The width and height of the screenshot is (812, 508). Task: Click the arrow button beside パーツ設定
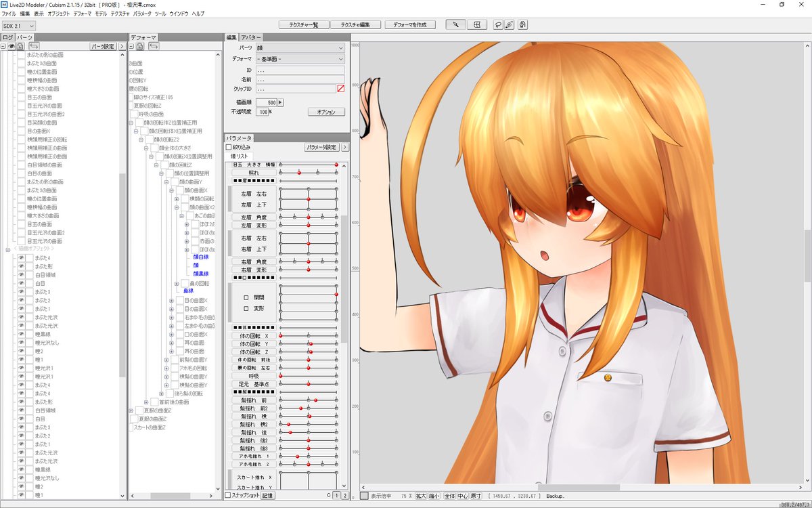[x=122, y=47]
